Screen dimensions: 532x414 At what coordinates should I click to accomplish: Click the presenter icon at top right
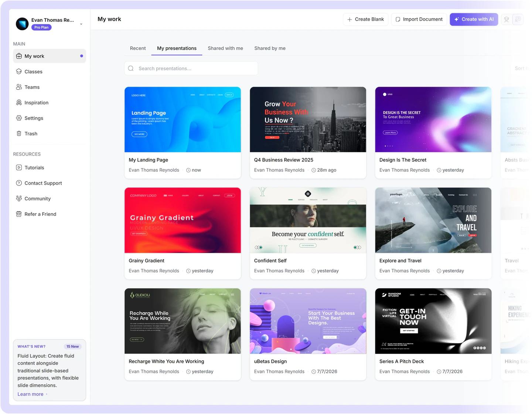tap(518, 20)
